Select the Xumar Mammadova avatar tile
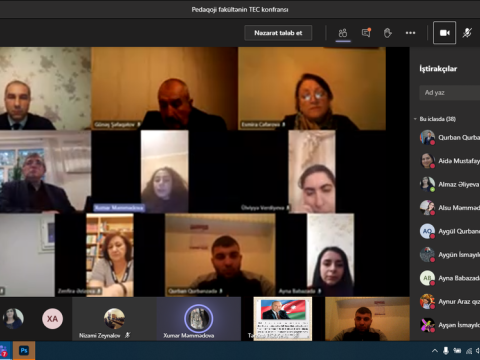The height and width of the screenshot is (360, 480). click(199, 319)
